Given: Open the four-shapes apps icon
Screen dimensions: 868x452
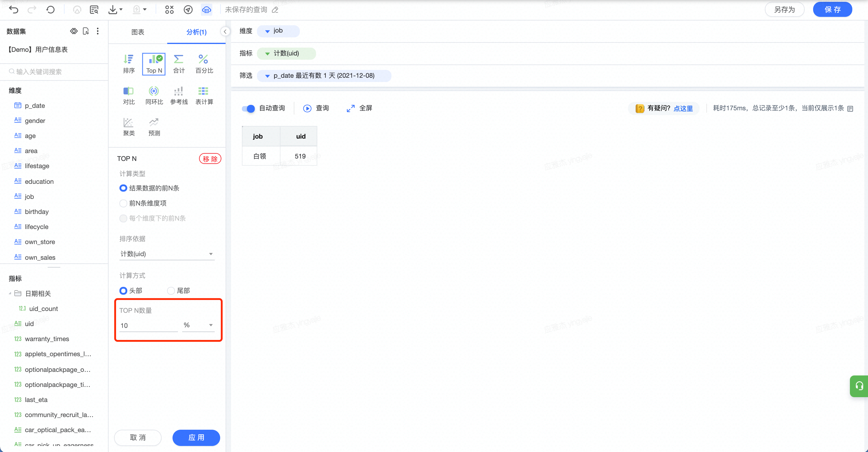Looking at the screenshot, I should click(169, 9).
